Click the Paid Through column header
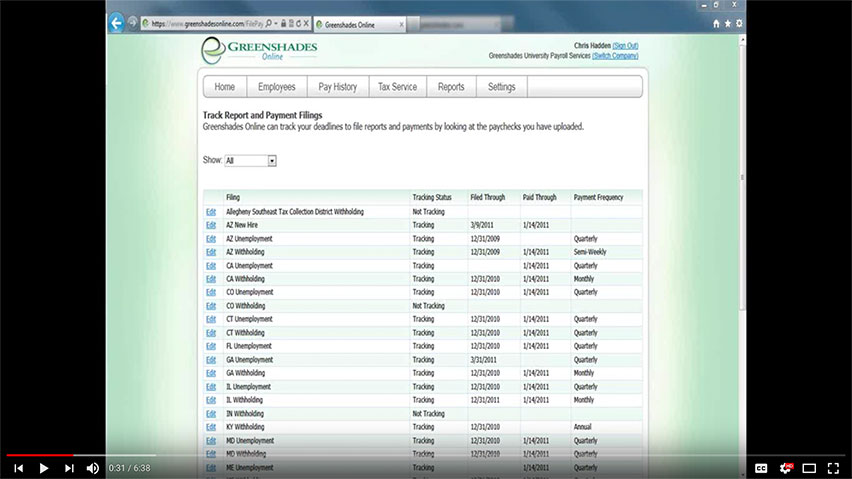Image resolution: width=852 pixels, height=479 pixels. 540,197
